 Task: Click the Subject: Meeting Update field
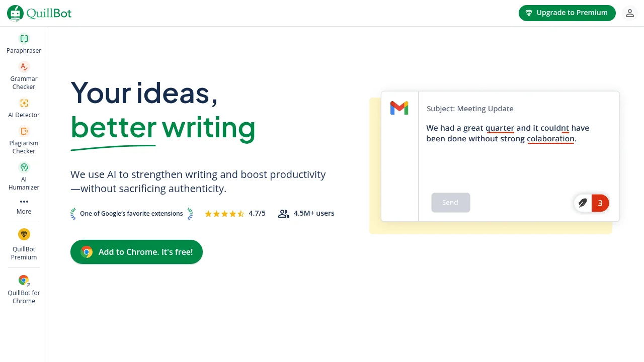(470, 109)
